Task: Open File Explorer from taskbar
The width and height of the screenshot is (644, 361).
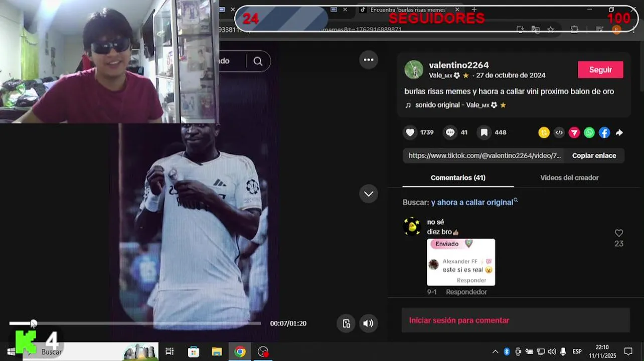Action: point(217,351)
